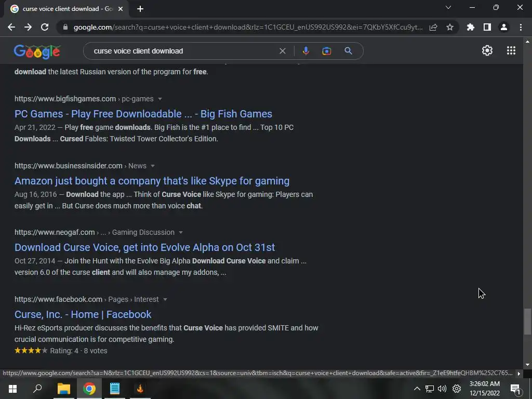Show hidden system tray icons
Image resolution: width=532 pixels, height=399 pixels.
[x=417, y=389]
